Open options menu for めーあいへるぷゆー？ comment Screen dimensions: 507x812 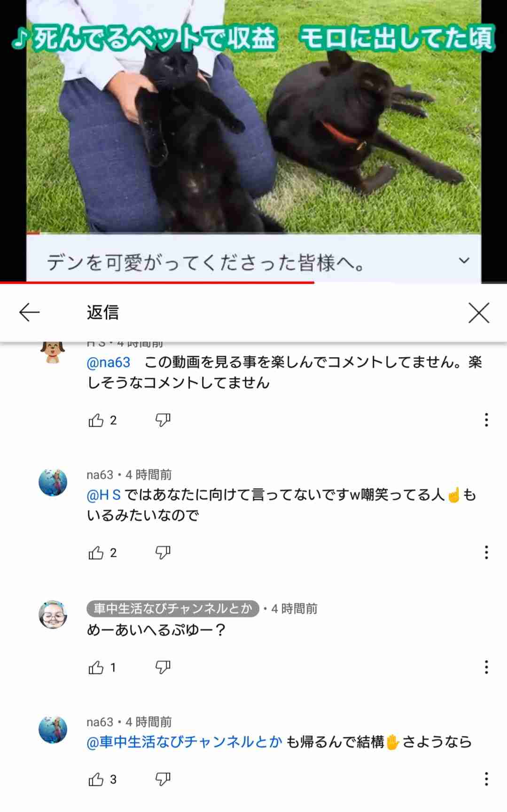[486, 667]
